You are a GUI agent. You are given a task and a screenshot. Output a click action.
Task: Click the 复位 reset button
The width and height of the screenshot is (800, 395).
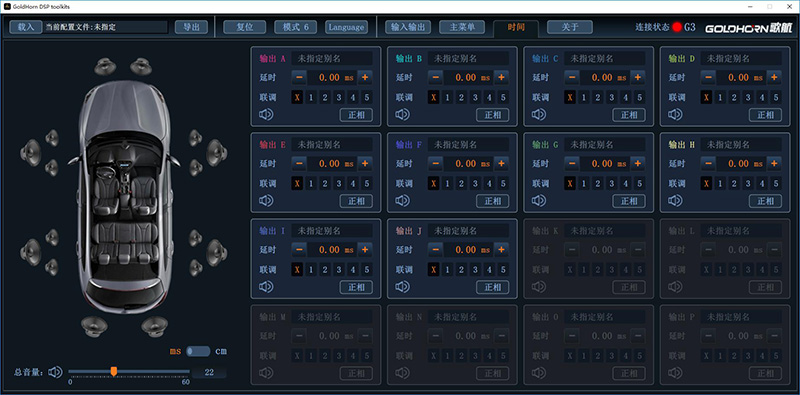coord(245,27)
